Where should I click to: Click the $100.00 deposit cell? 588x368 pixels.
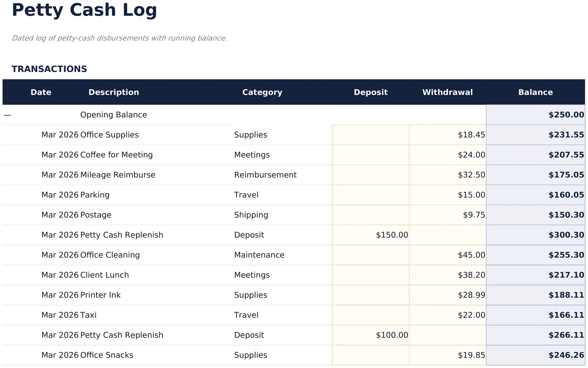pos(371,335)
